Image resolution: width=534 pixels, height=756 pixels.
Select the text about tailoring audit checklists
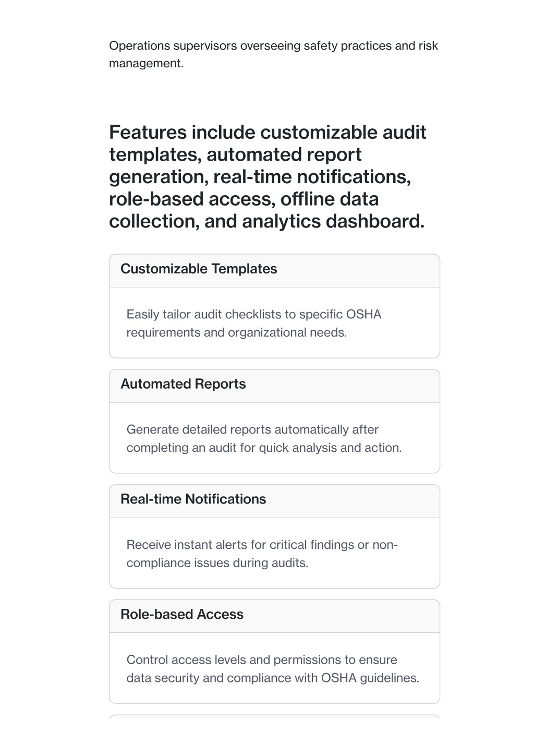pos(254,323)
